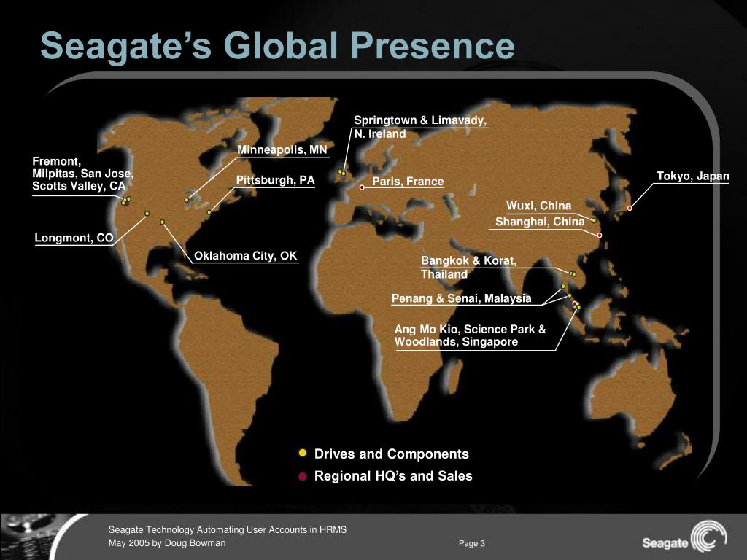Click the 'Tokyo, Japan' label
The image size is (747, 560).
click(x=693, y=176)
